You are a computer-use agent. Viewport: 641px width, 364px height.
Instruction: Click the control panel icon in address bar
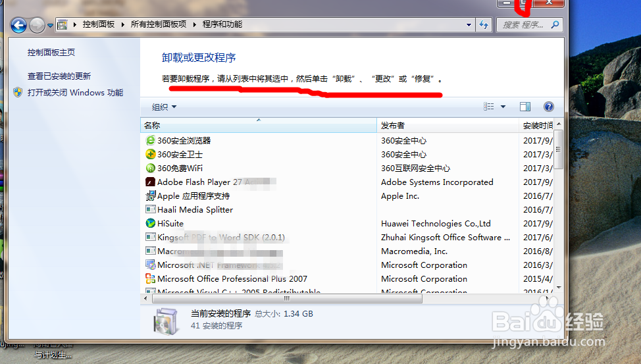(62, 24)
